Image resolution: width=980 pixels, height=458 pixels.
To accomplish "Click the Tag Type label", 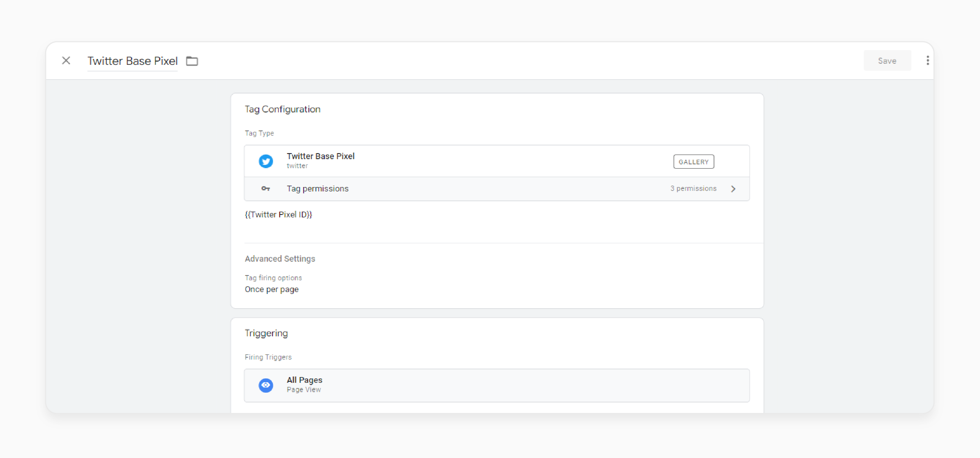I will 259,133.
